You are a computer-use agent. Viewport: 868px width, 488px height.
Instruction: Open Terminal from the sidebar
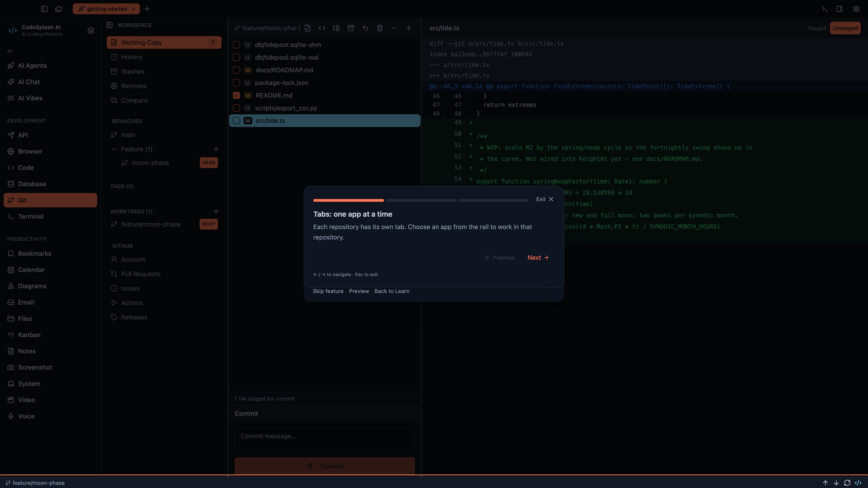[x=51, y=217]
